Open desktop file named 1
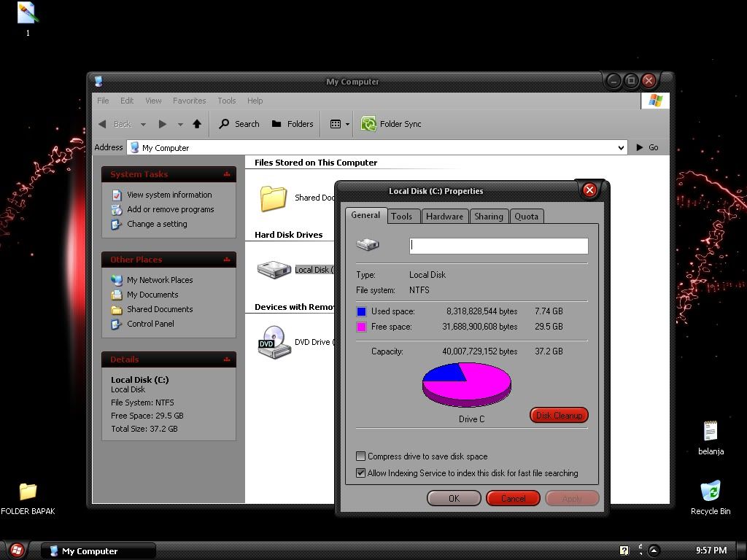Viewport: 747px width, 560px height. pos(28,19)
